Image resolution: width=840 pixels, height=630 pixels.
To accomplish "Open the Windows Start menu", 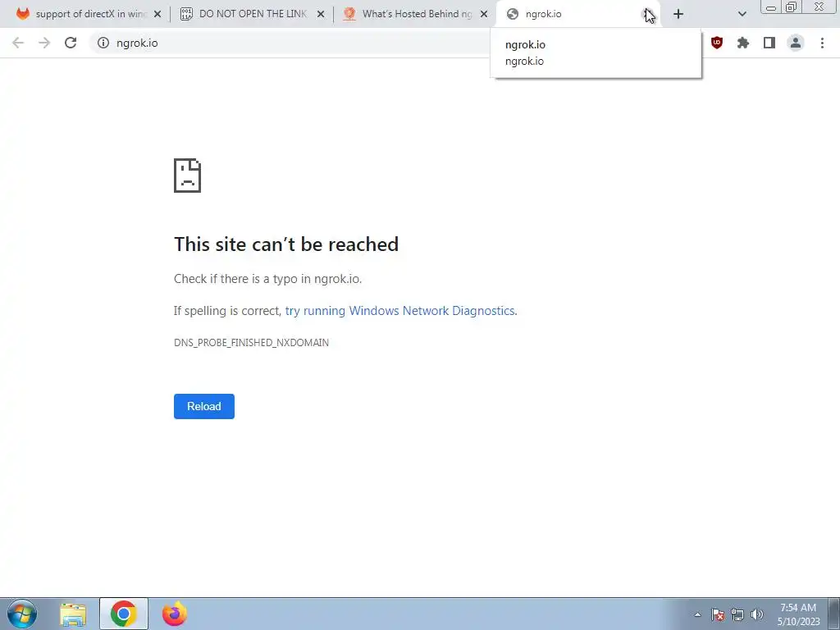I will [x=22, y=614].
